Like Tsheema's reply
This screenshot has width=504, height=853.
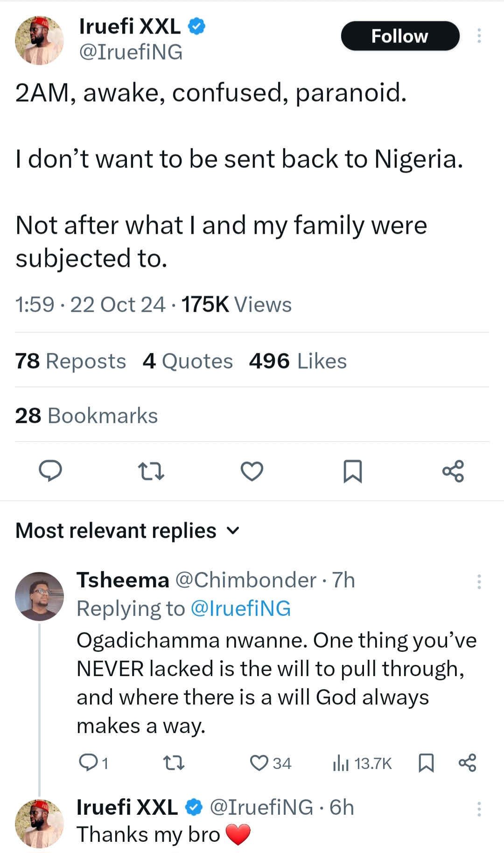coord(259,763)
